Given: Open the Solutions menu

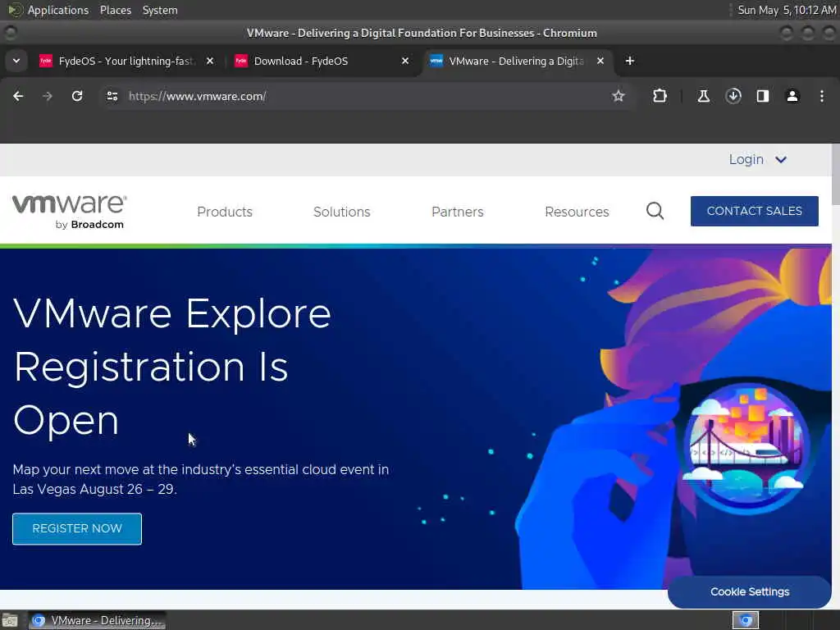Looking at the screenshot, I should [342, 212].
